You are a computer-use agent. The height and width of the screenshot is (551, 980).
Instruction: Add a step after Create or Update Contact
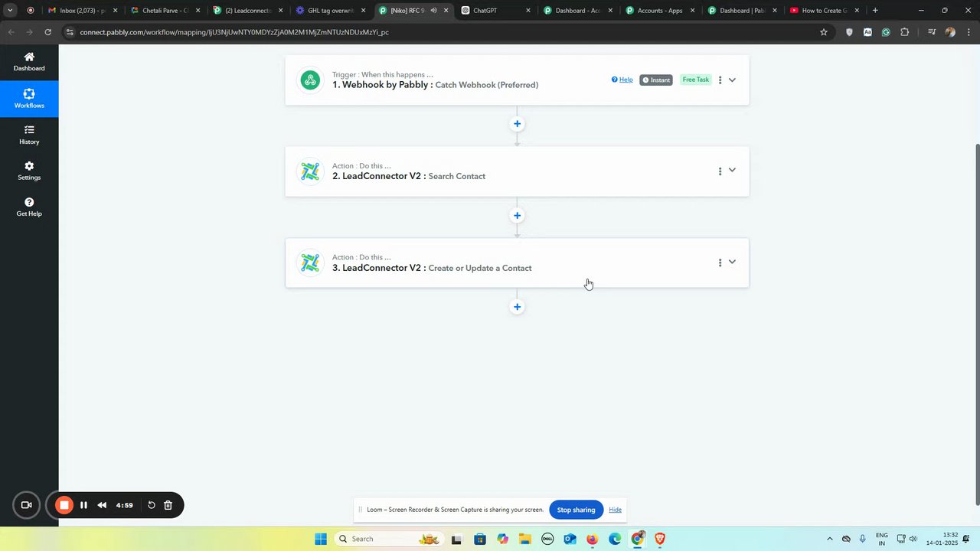point(517,307)
